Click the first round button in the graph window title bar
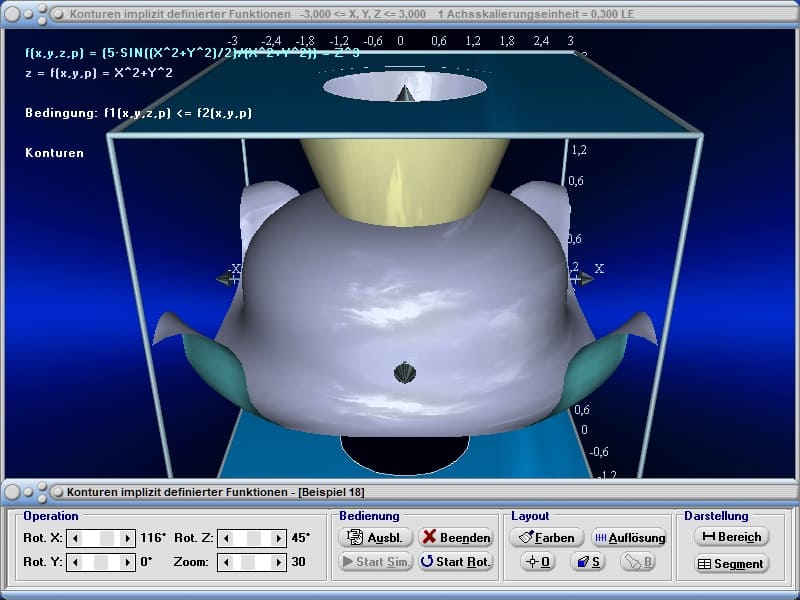This screenshot has height=600, width=800. [12, 14]
